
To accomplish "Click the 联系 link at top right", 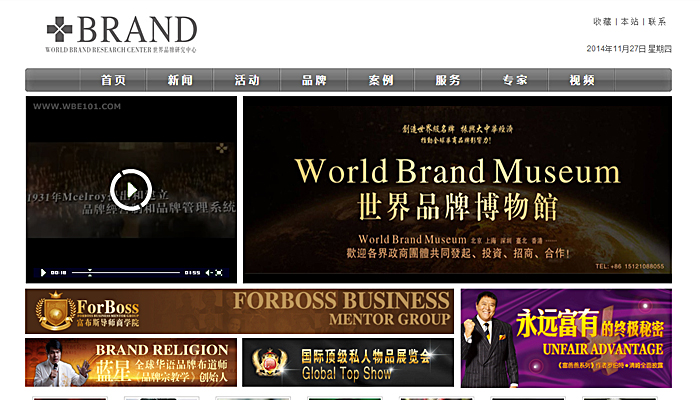I will [657, 21].
